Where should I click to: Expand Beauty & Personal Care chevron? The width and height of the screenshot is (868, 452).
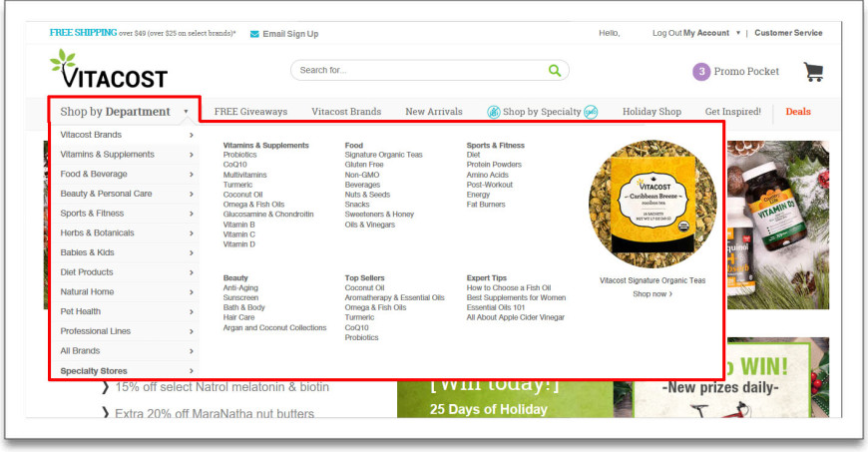coord(191,194)
